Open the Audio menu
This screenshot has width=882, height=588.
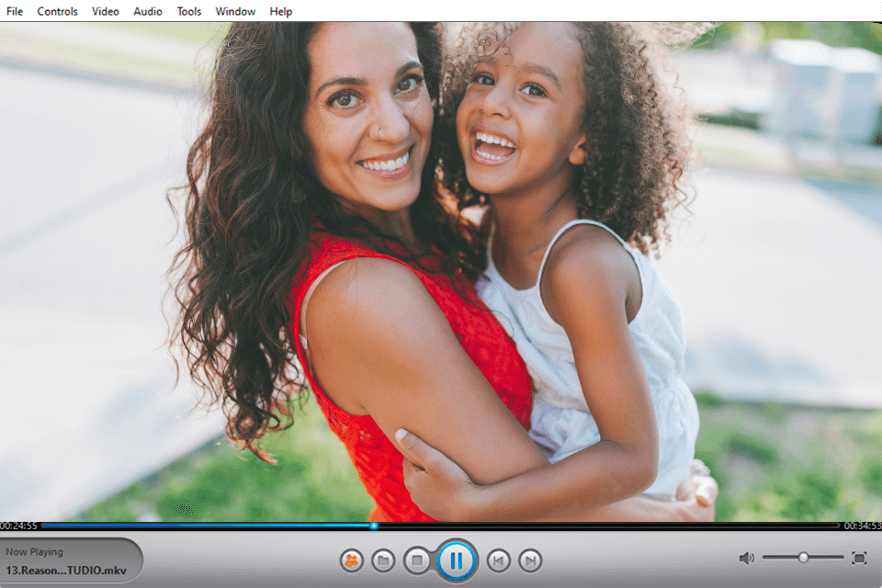click(146, 11)
